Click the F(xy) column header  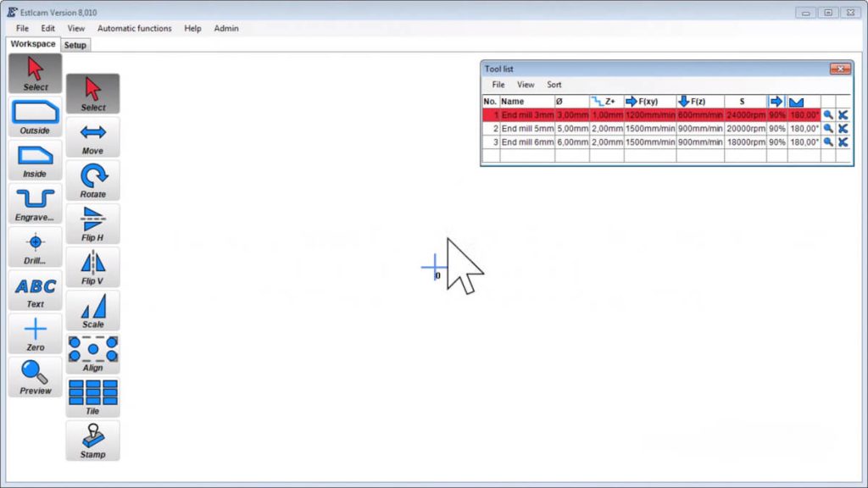649,102
